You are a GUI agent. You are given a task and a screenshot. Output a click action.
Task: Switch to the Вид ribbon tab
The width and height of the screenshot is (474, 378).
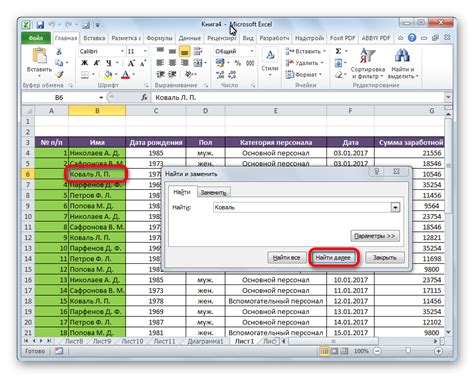tap(248, 38)
